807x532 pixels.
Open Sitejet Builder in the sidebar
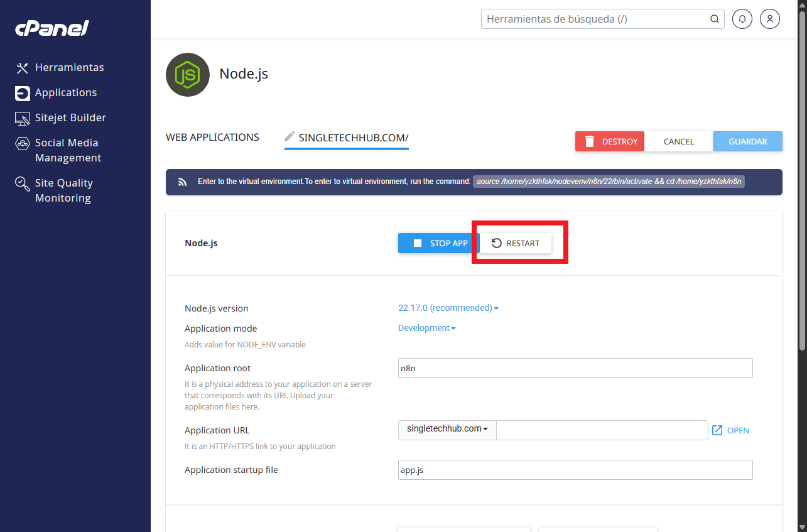(x=70, y=117)
